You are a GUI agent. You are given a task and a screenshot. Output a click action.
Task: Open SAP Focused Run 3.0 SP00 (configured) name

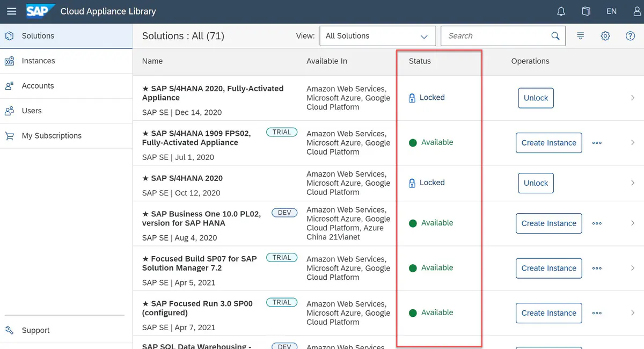(x=197, y=308)
